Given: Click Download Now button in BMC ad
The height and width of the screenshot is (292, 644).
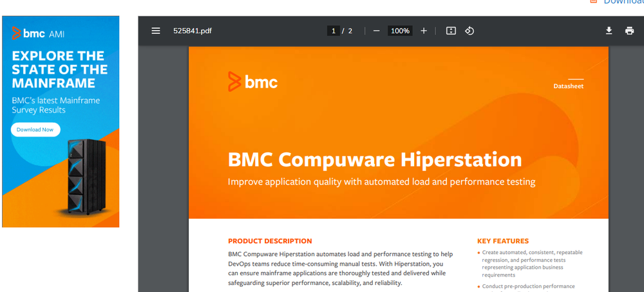Looking at the screenshot, I should (x=35, y=129).
